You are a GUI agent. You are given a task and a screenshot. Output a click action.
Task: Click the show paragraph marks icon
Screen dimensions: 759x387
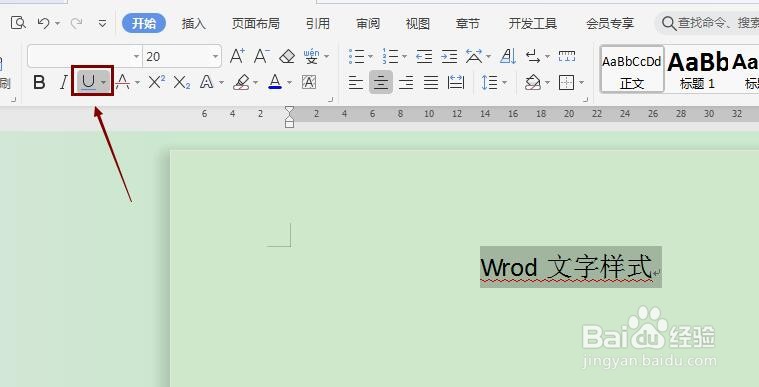(x=533, y=56)
